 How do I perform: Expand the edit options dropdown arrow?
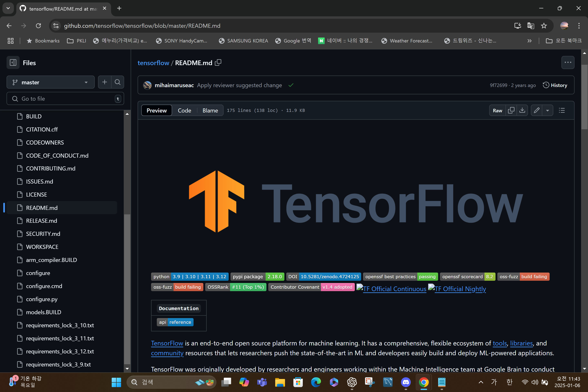[547, 110]
